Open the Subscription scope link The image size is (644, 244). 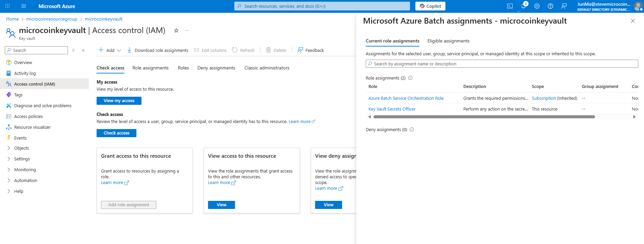point(544,98)
